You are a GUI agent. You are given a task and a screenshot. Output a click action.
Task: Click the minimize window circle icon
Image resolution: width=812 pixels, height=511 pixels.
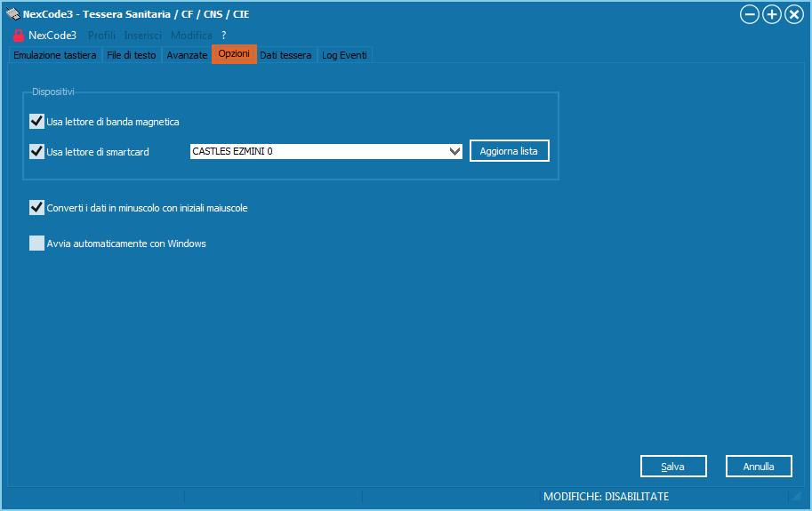tap(750, 14)
